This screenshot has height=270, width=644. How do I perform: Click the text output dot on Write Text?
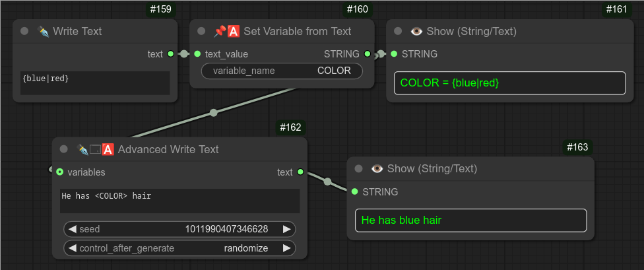[x=170, y=54]
